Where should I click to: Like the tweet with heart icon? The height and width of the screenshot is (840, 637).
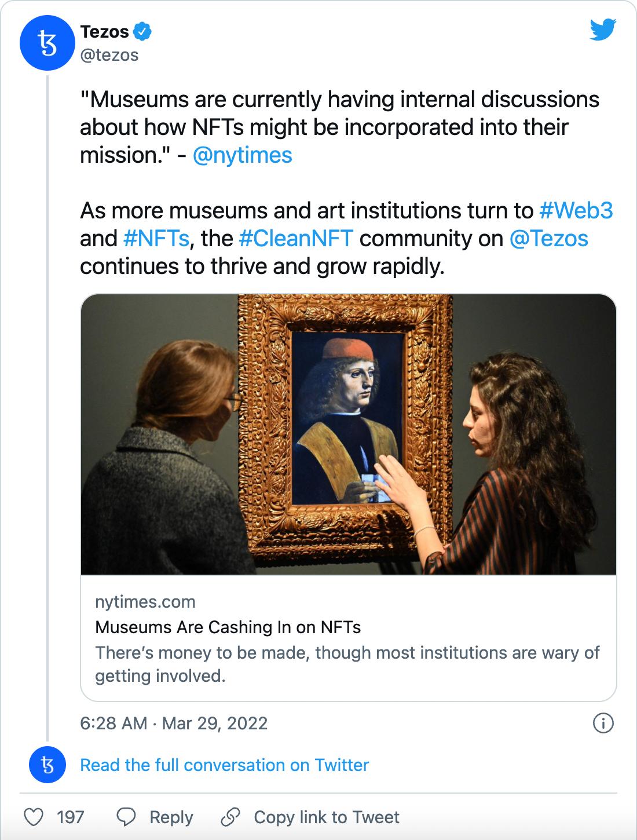(x=34, y=817)
